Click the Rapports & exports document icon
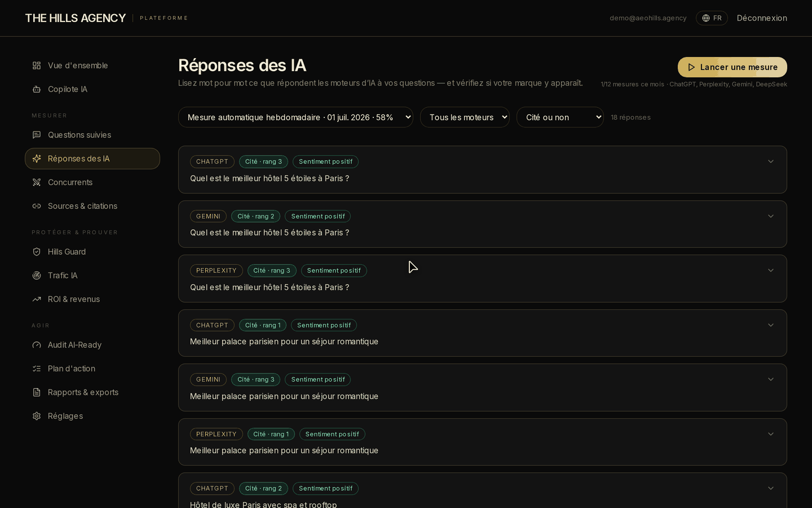This screenshot has height=508, width=812. click(37, 392)
